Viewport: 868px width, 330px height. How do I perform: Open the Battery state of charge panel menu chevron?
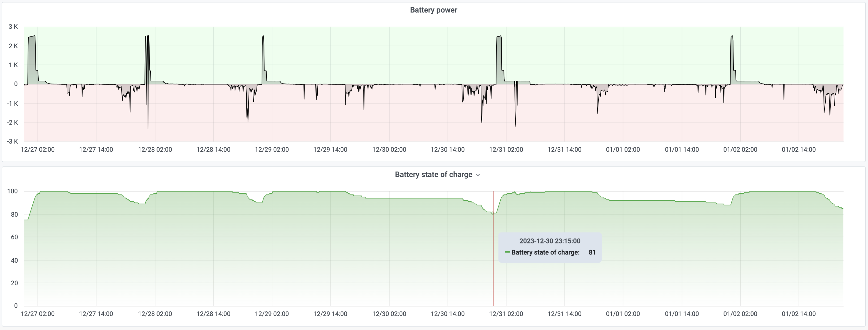coord(478,175)
